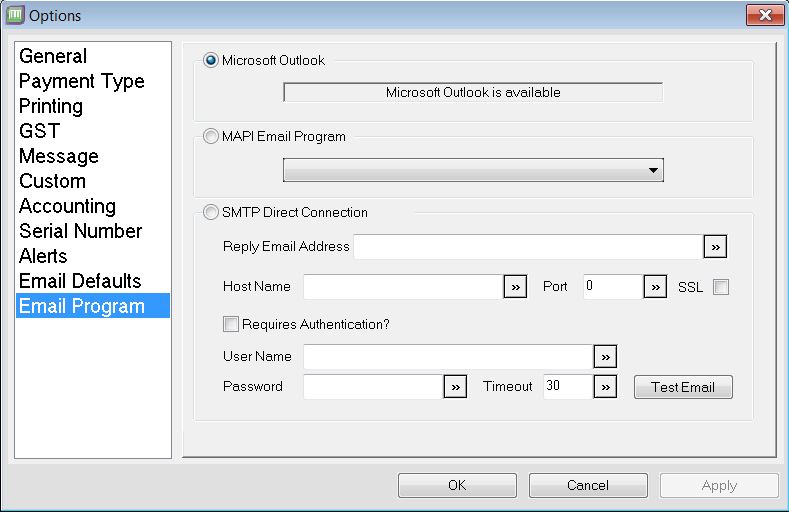Choose the MAPI Email Program option
Image resolution: width=789 pixels, height=512 pixels.
210,136
